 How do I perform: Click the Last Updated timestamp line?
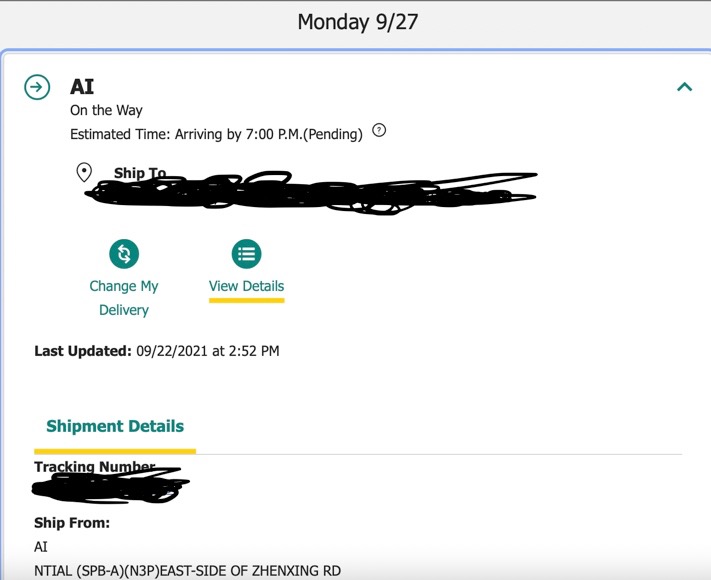click(157, 351)
